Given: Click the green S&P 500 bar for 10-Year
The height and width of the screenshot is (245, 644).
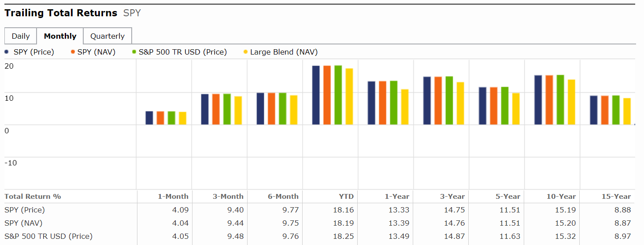Looking at the screenshot, I should [560, 100].
